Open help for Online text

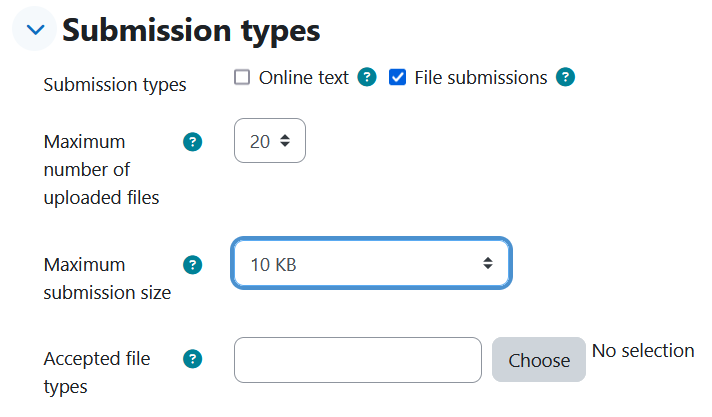coord(367,77)
